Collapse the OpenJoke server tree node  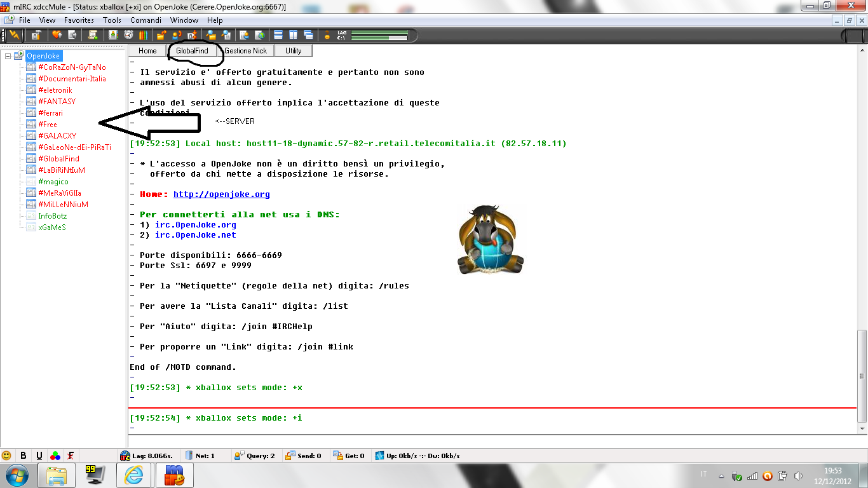[8, 56]
